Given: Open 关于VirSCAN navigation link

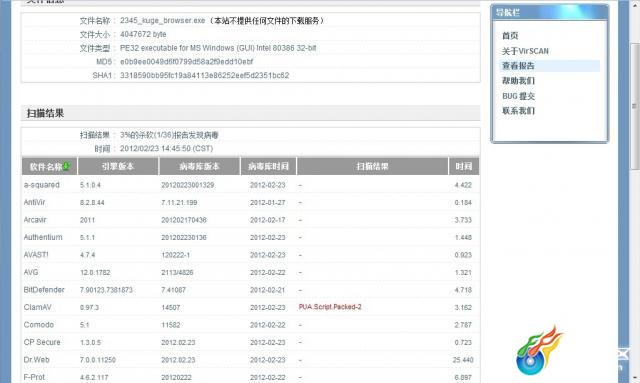Looking at the screenshot, I should 525,51.
